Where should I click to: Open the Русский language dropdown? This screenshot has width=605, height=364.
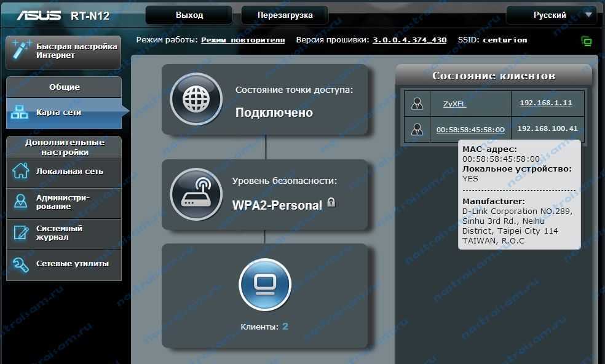551,15
